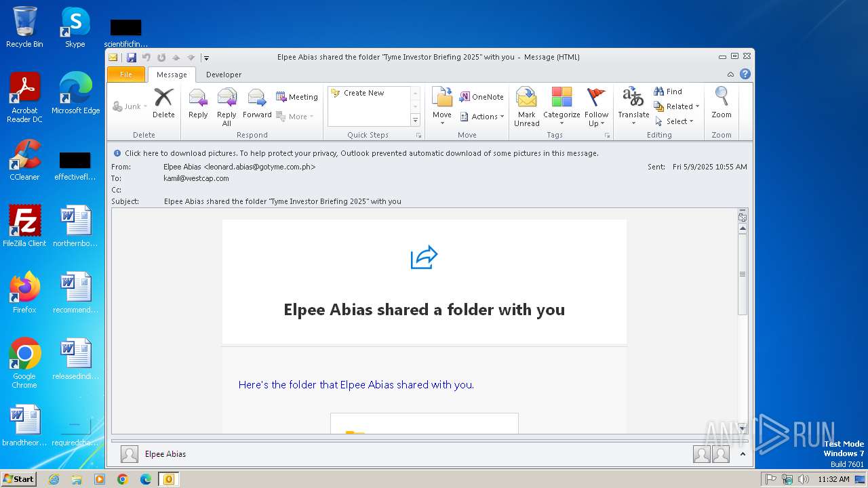This screenshot has width=868, height=488.
Task: Click the Outlook taskbar button
Action: pos(168,479)
